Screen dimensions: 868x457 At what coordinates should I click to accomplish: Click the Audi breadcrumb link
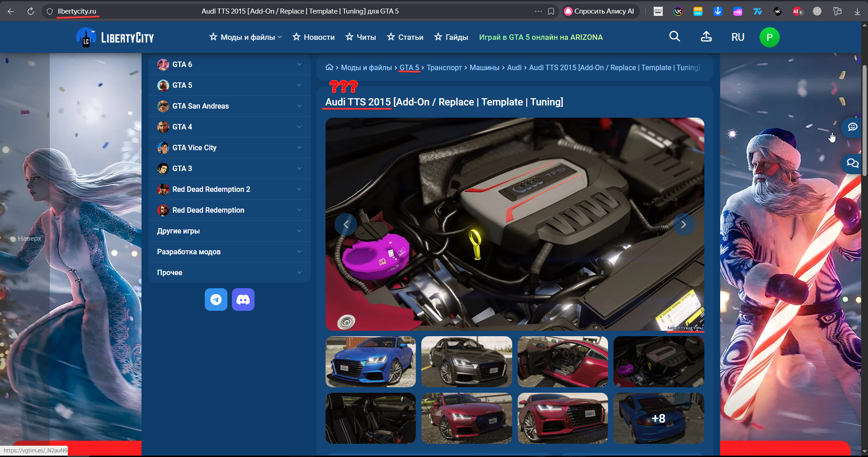(x=514, y=67)
